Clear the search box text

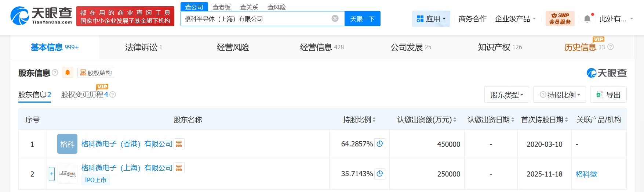(x=335, y=18)
